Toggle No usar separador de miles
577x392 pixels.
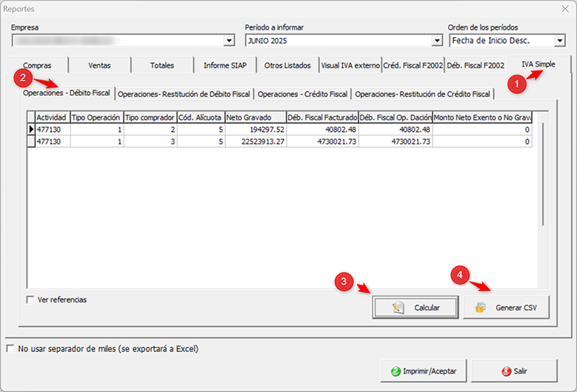tap(10, 348)
